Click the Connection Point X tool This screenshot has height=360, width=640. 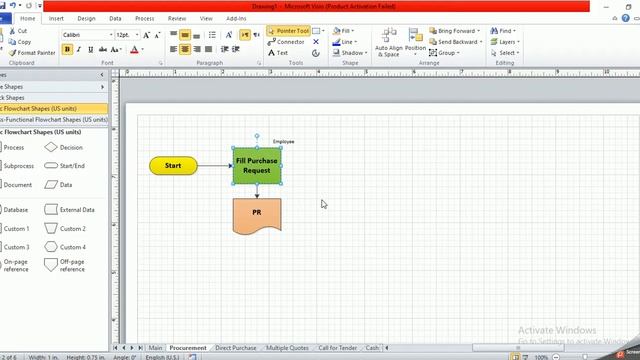pyautogui.click(x=316, y=42)
